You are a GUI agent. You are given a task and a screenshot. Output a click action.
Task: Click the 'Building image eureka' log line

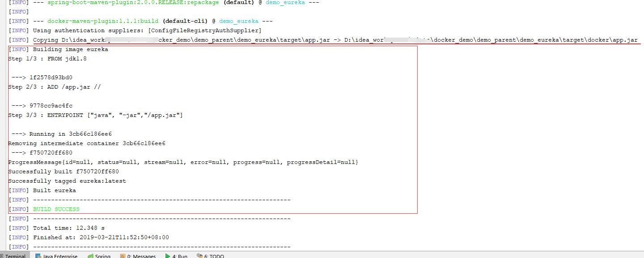click(70, 49)
